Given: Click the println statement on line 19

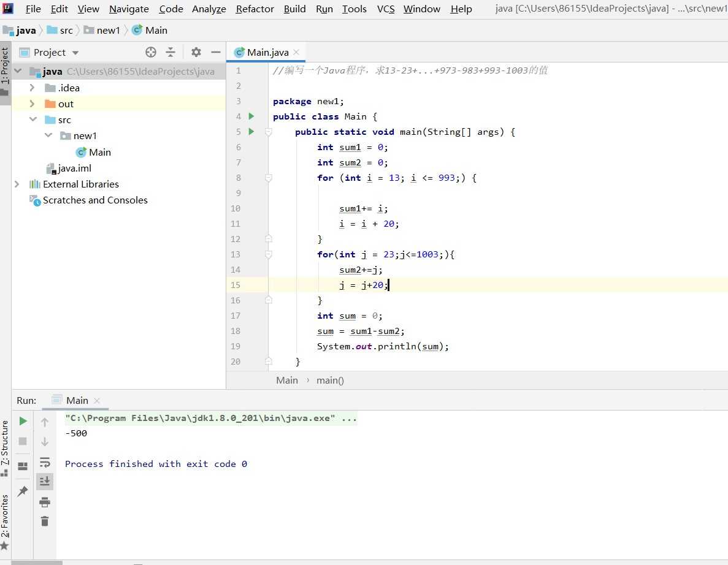Looking at the screenshot, I should [383, 346].
